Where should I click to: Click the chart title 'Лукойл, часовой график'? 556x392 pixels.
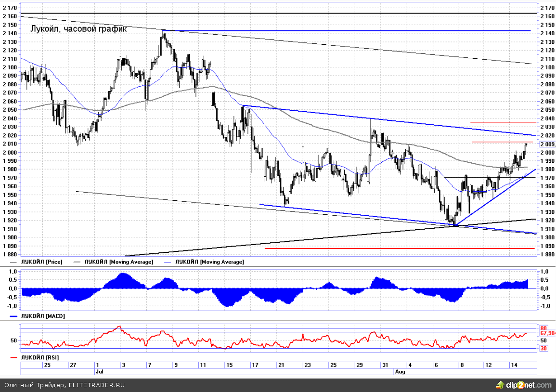pyautogui.click(x=78, y=29)
